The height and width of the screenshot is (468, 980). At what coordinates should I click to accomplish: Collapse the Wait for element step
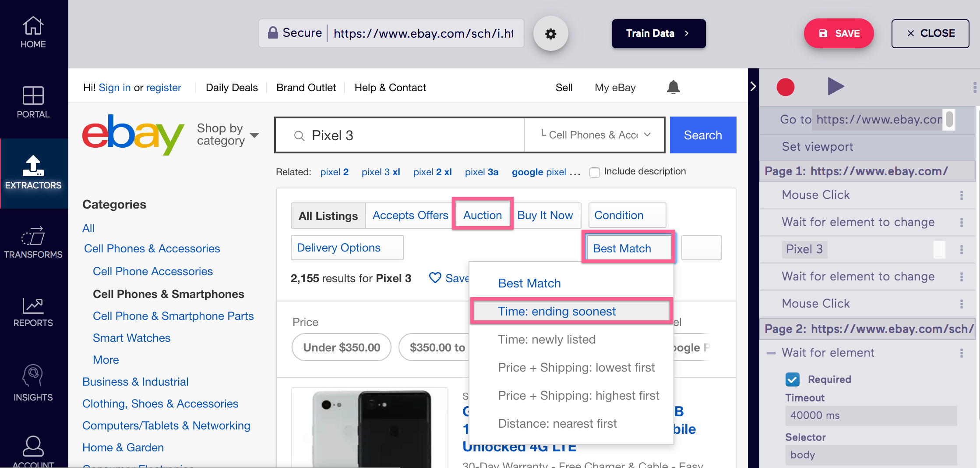771,352
